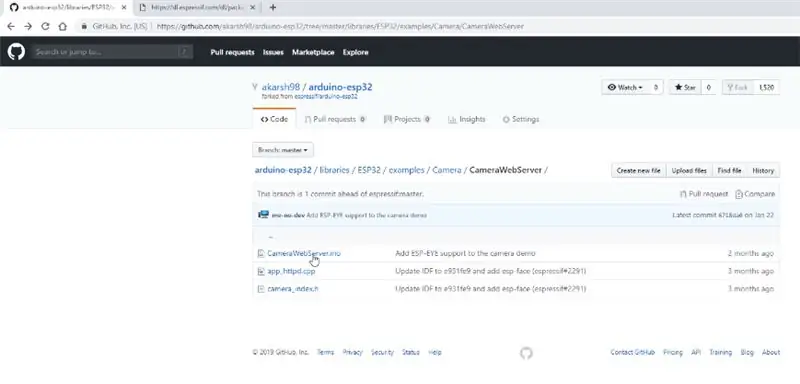
Task: Close the arduino-esp32 browser tab
Action: click(124, 8)
